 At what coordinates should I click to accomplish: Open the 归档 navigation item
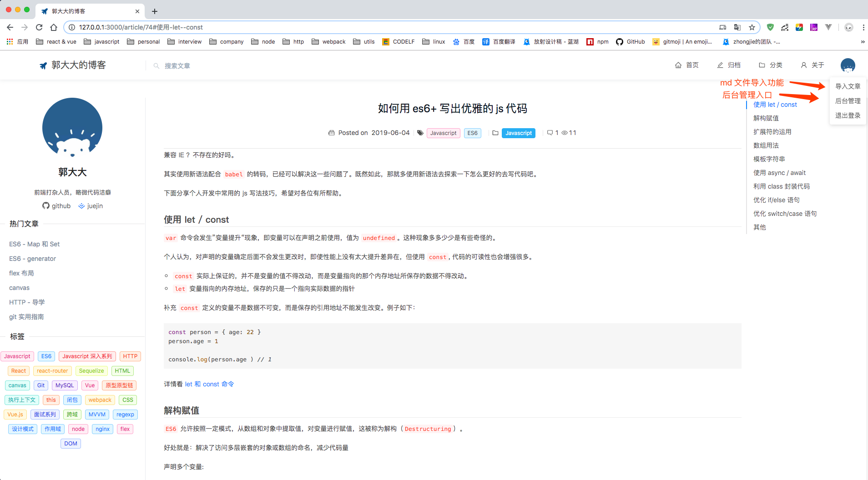click(729, 65)
